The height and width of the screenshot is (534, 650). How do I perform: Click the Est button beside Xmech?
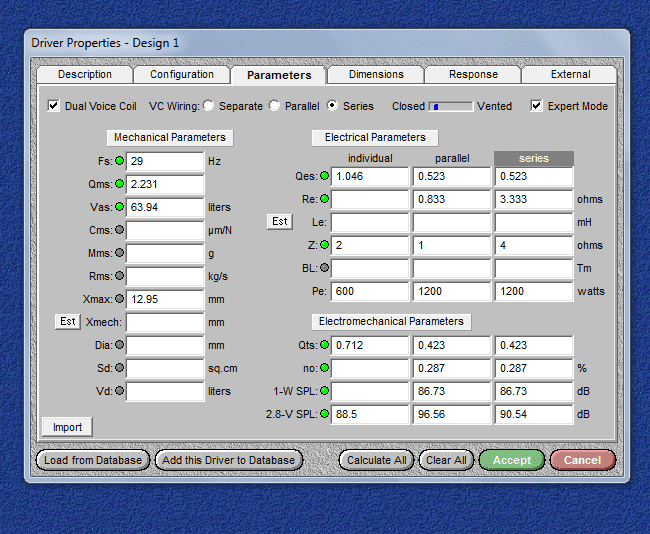[68, 321]
